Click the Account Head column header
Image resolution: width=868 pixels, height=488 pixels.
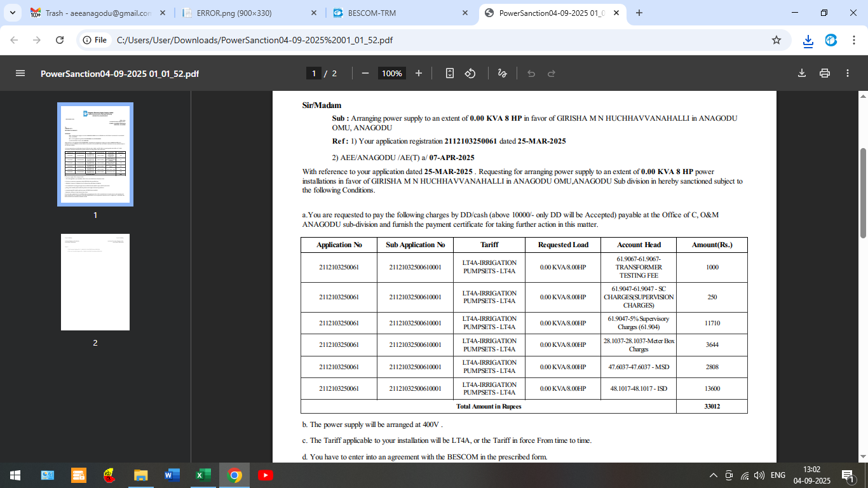point(639,245)
